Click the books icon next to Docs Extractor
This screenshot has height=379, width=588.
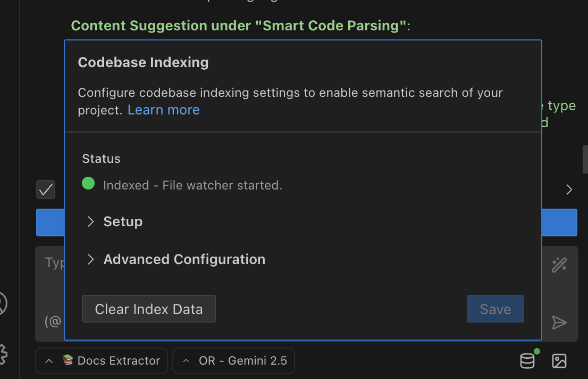(69, 360)
